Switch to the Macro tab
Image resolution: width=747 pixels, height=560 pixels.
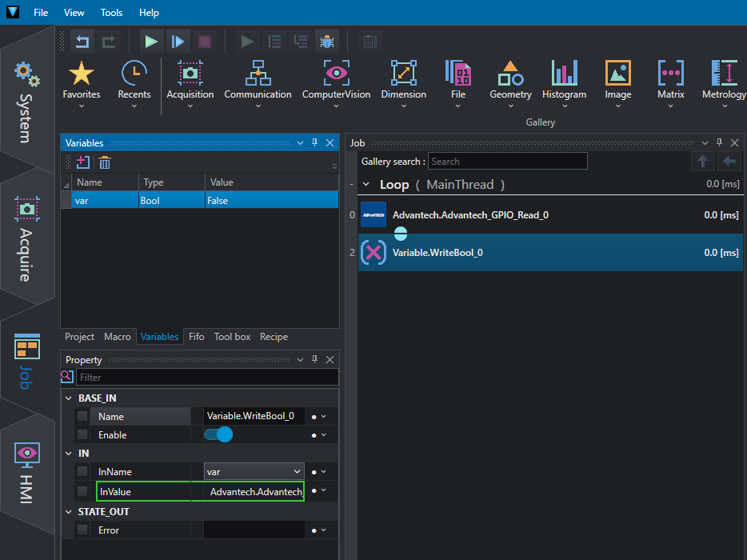(x=118, y=337)
